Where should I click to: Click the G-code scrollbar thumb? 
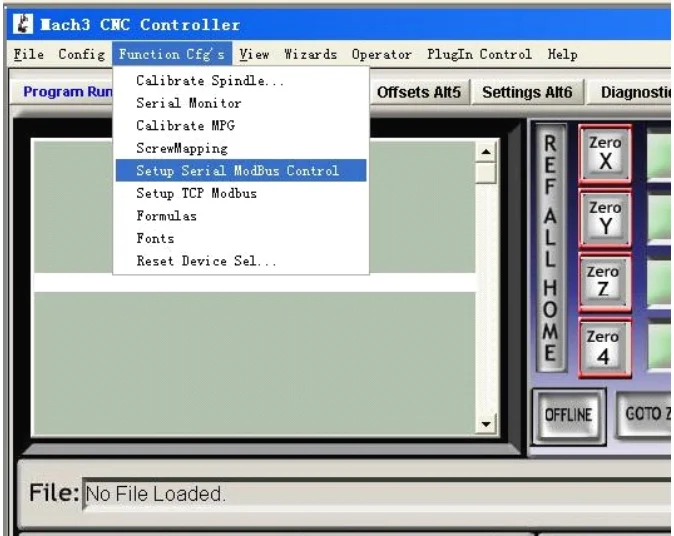coord(486,173)
